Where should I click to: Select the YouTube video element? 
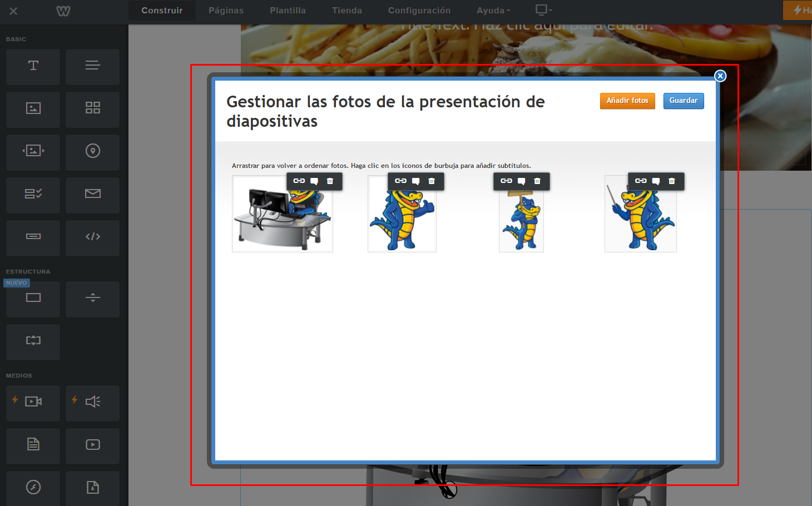point(92,445)
